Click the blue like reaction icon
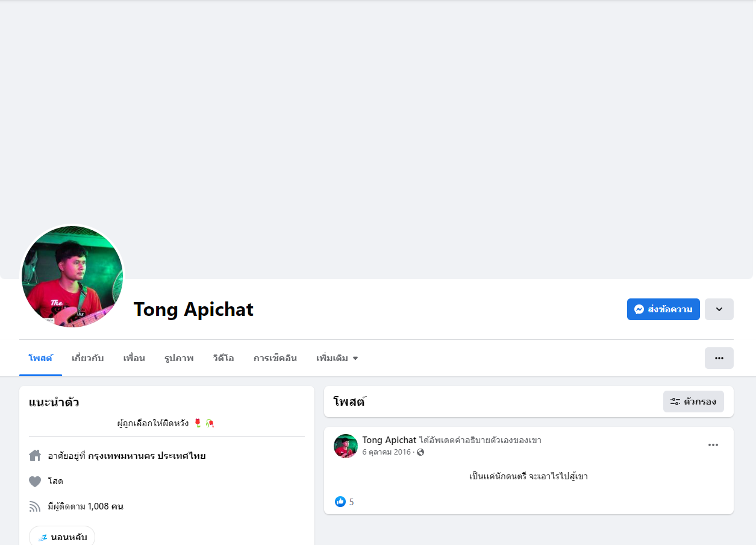The height and width of the screenshot is (545, 756). click(340, 502)
